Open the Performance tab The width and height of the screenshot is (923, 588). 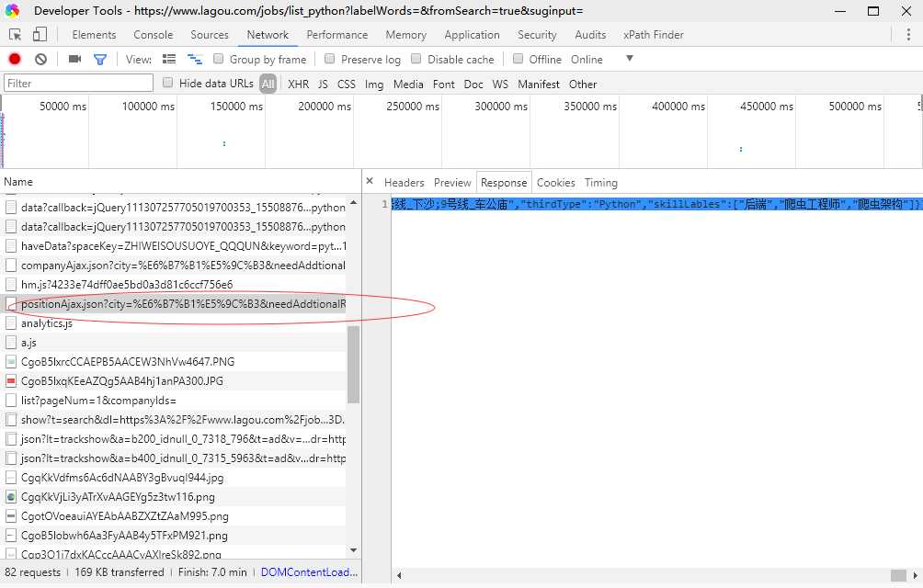pos(337,35)
